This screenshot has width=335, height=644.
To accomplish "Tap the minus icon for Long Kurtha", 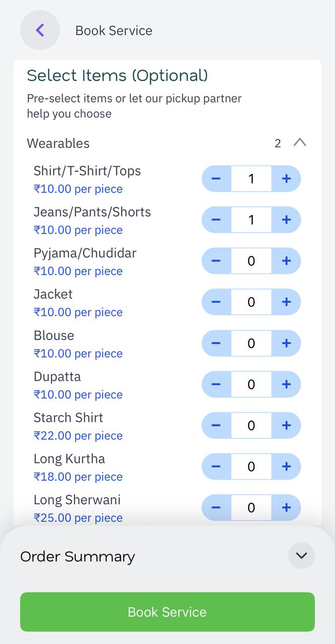I will [217, 466].
